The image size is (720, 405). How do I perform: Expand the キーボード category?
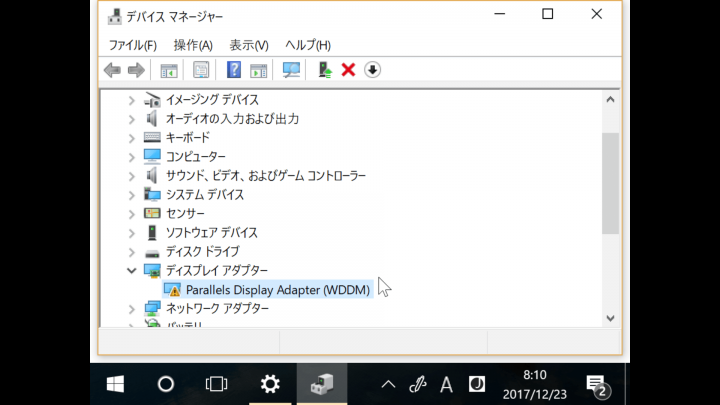(132, 138)
